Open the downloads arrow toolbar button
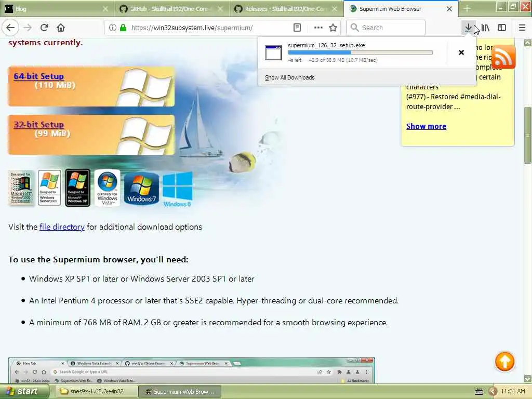532x399 pixels. coord(468,28)
